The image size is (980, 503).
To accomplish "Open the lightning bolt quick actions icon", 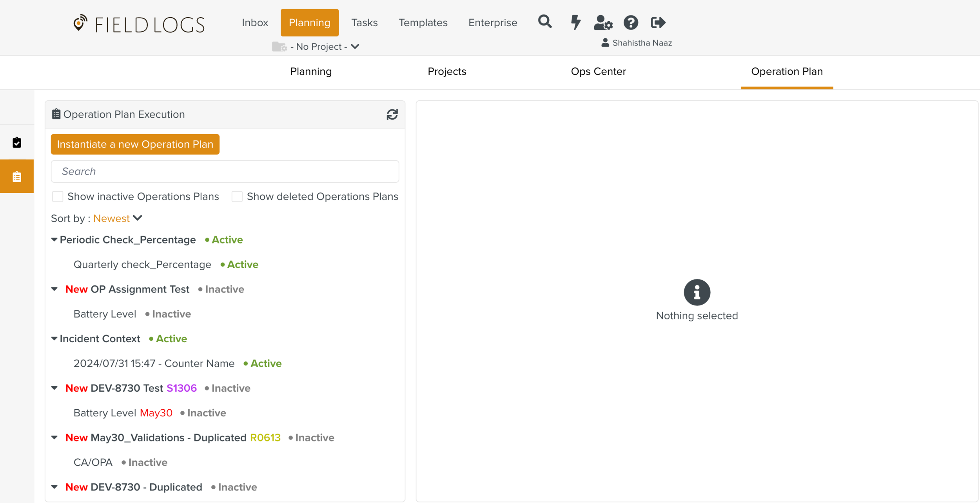I will coord(575,22).
